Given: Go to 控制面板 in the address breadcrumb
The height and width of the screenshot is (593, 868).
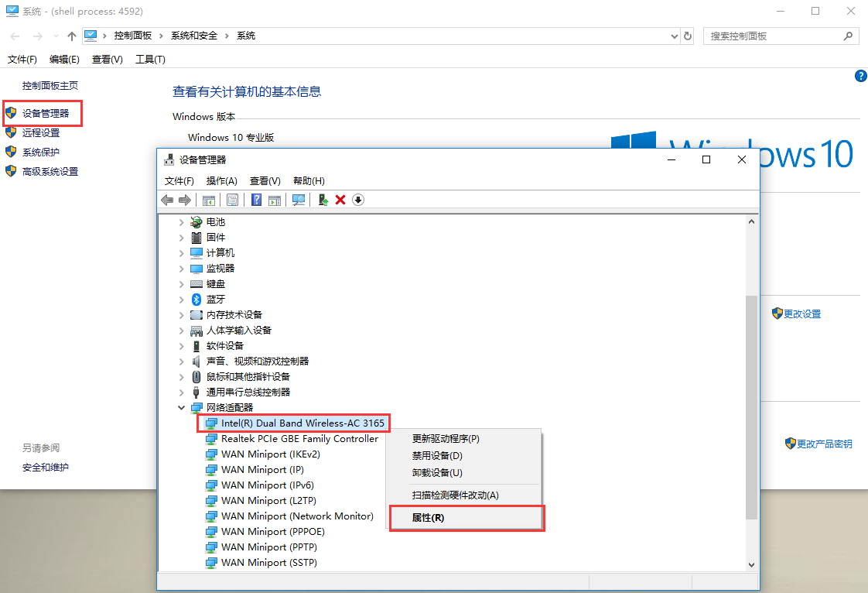Looking at the screenshot, I should coord(133,36).
